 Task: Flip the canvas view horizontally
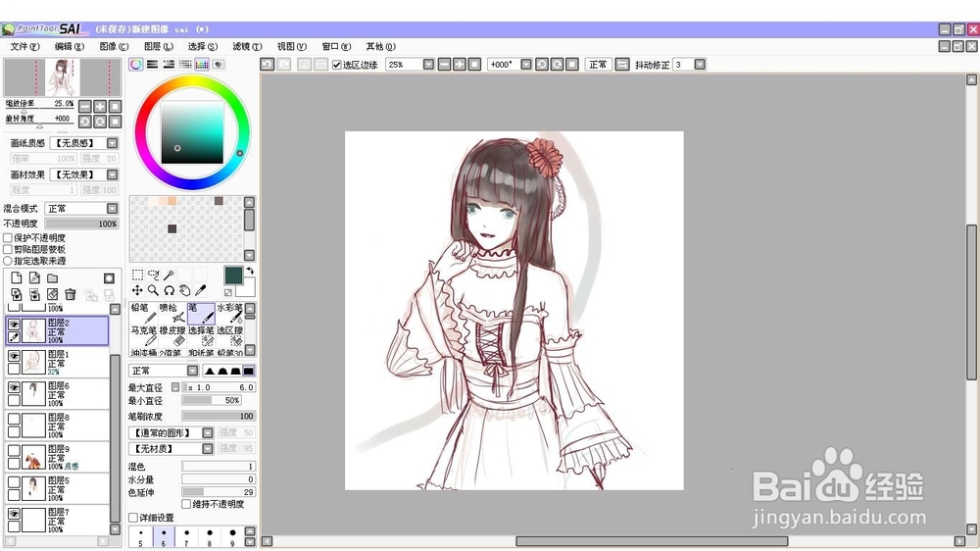tap(622, 65)
